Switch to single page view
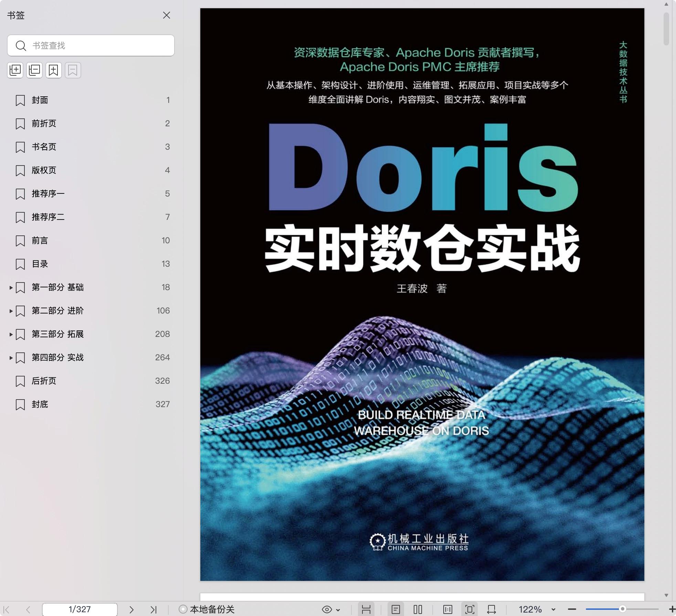The height and width of the screenshot is (616, 676). coord(396,609)
